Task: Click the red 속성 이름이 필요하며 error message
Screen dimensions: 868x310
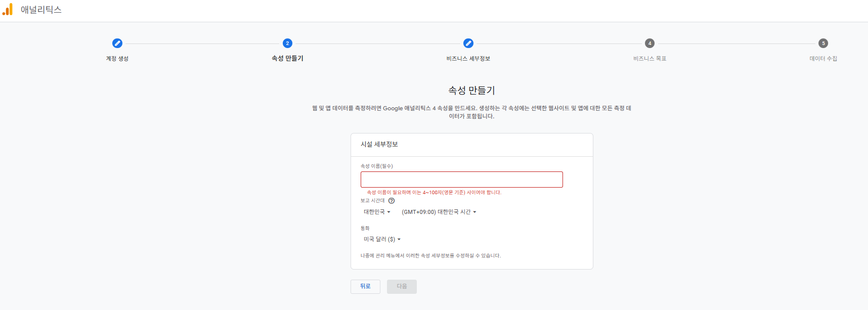Action: point(434,193)
